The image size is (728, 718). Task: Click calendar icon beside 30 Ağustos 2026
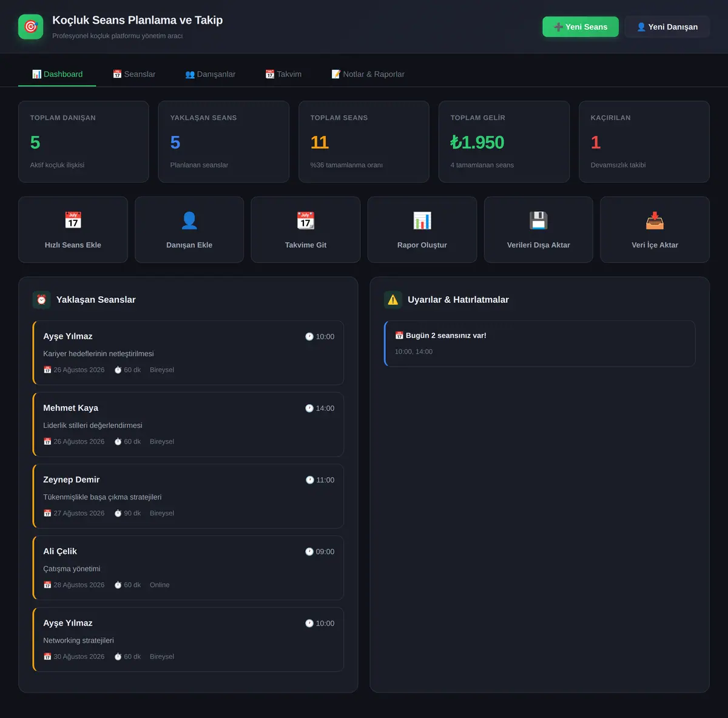(x=47, y=657)
